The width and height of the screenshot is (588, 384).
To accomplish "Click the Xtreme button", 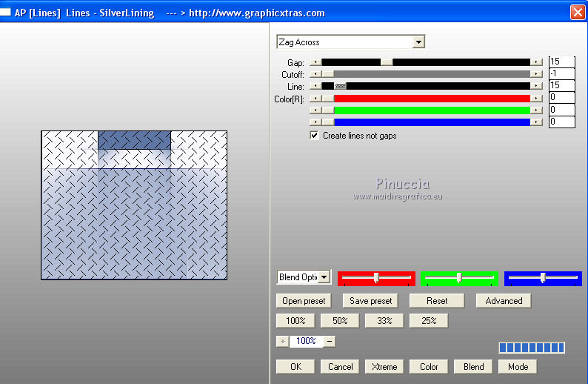I will point(384,366).
